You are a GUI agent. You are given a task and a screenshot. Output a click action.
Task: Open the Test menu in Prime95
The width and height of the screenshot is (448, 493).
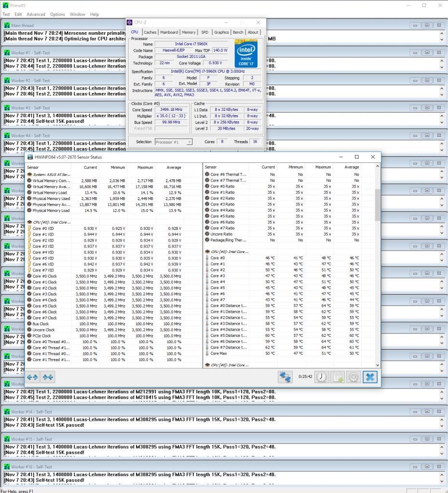click(6, 14)
